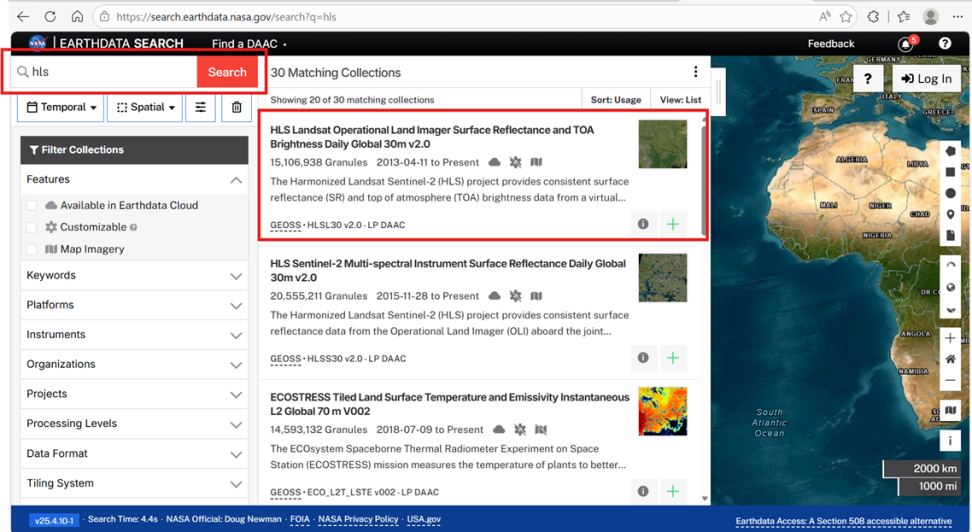Select the point marker spatial tool
Viewport: 972px width, 532px height.
pos(950,215)
